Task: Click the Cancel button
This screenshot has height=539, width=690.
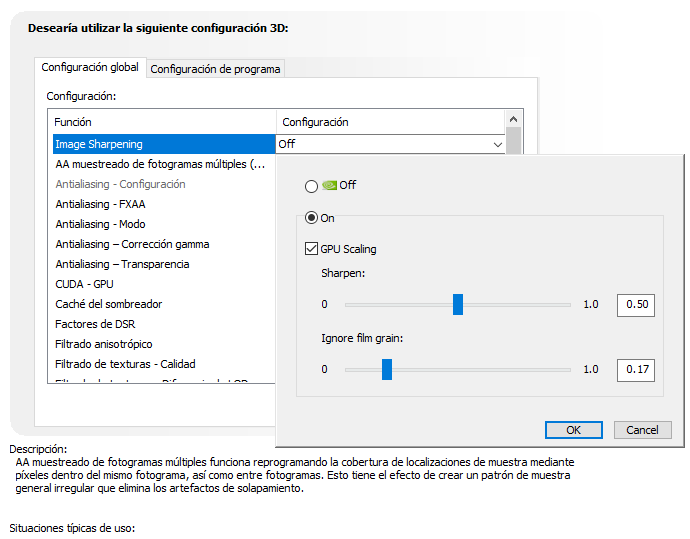Action: pos(642,430)
